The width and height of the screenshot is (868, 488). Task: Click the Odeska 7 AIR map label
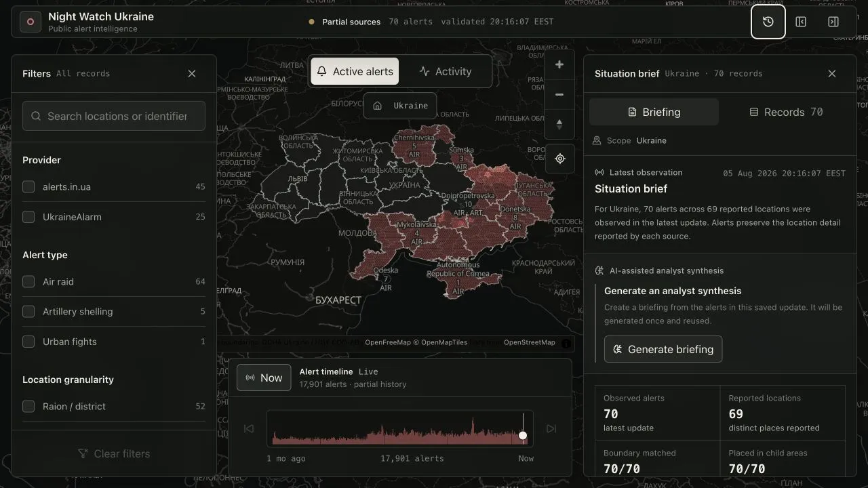tap(386, 279)
